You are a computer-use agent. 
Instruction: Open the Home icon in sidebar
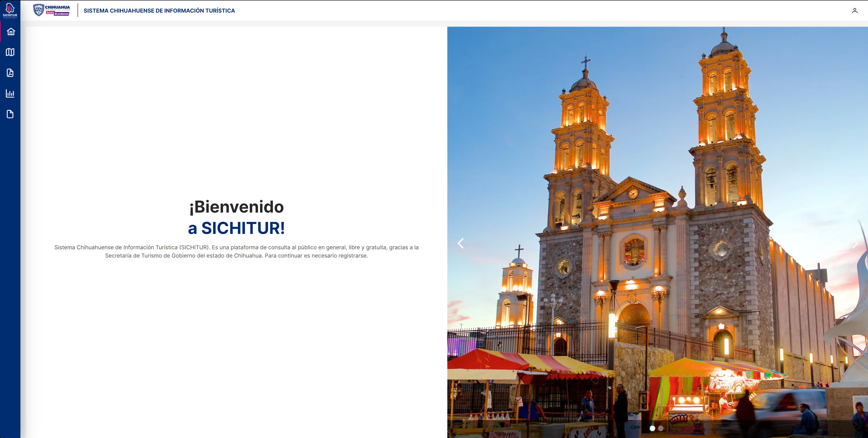coord(11,32)
